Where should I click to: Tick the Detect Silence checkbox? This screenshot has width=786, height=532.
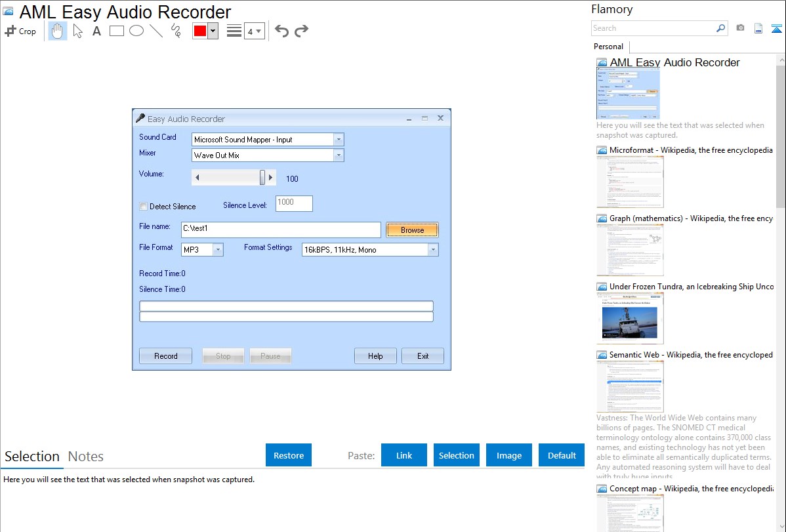click(x=144, y=206)
